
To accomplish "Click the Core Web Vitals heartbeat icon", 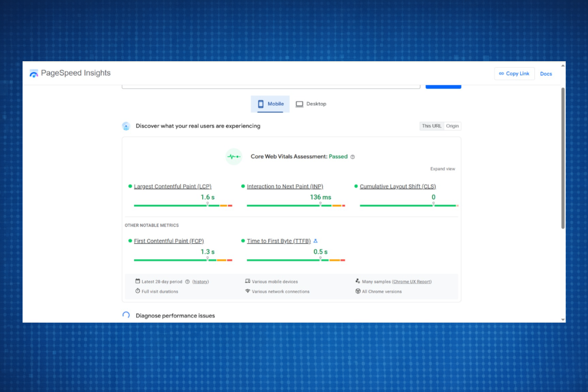I will point(234,157).
